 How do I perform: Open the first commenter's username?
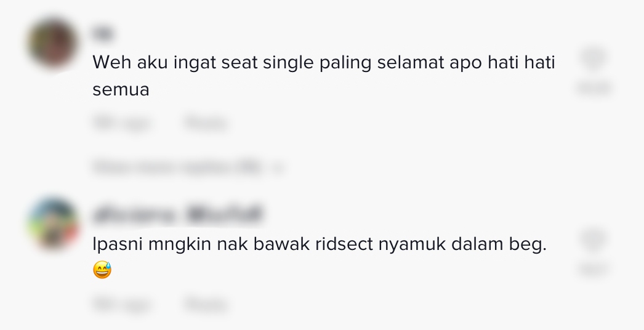[104, 34]
